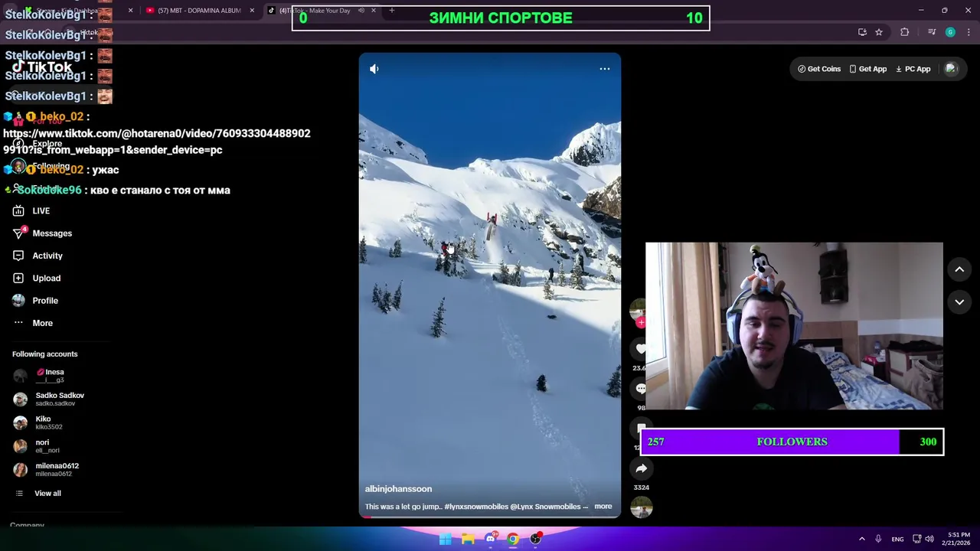Click the TikTok video player area
Viewport: 980px width, 551px height.
coord(490,285)
